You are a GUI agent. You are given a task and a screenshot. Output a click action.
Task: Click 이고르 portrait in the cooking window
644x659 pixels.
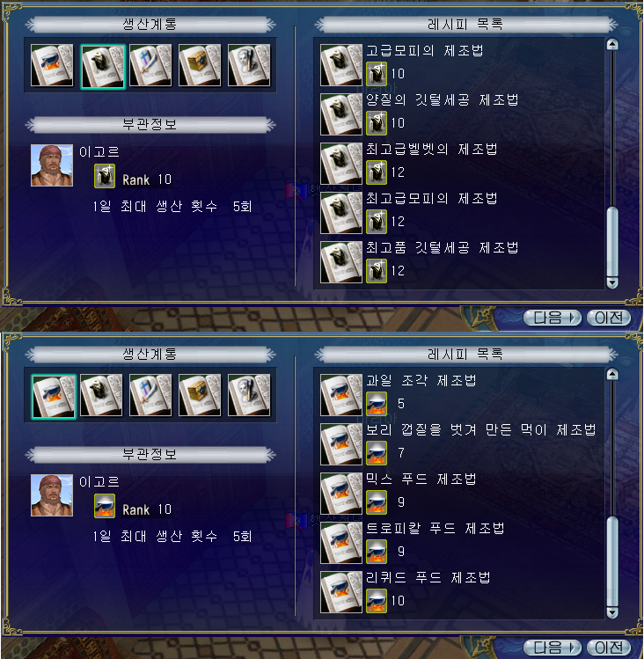[x=52, y=495]
